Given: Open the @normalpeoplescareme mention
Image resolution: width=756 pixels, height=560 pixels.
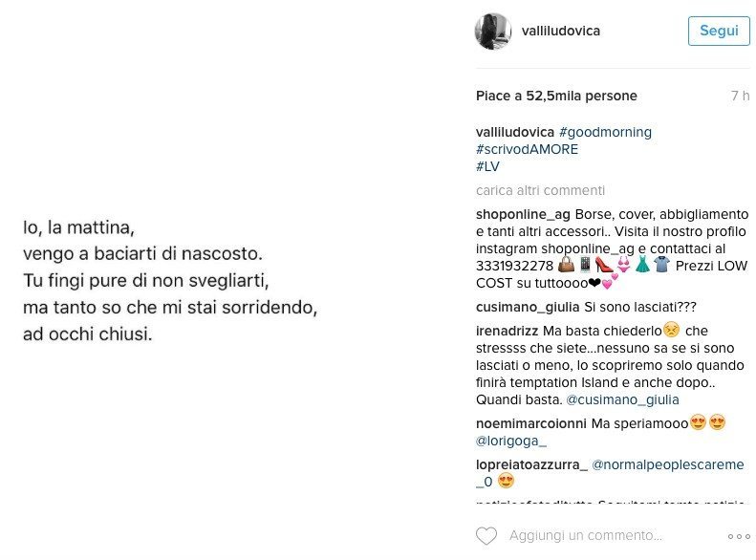Looking at the screenshot, I should [x=668, y=464].
